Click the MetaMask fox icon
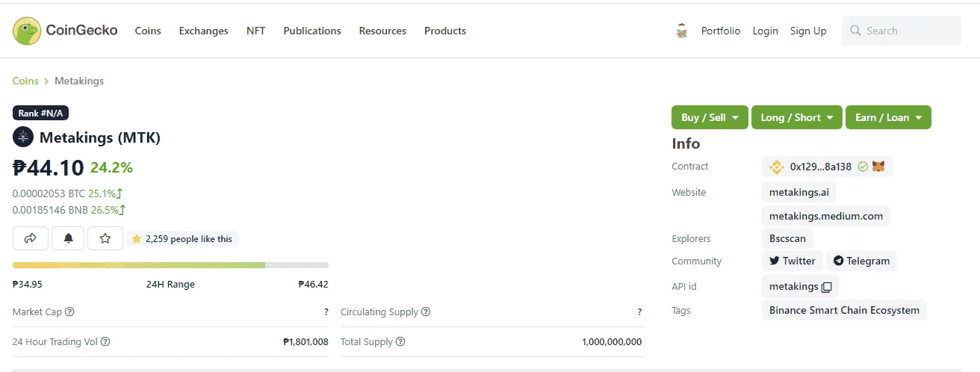 tap(878, 167)
